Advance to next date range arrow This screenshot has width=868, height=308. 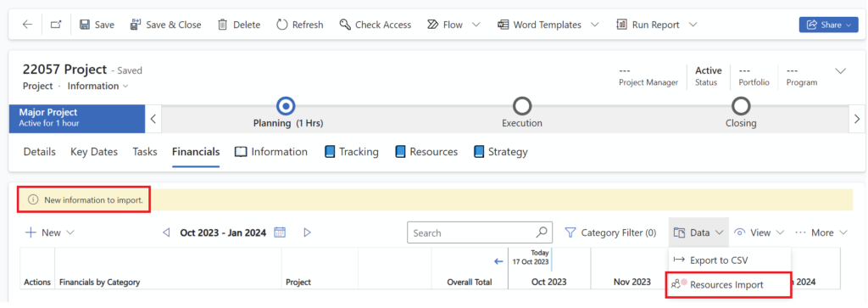point(308,232)
